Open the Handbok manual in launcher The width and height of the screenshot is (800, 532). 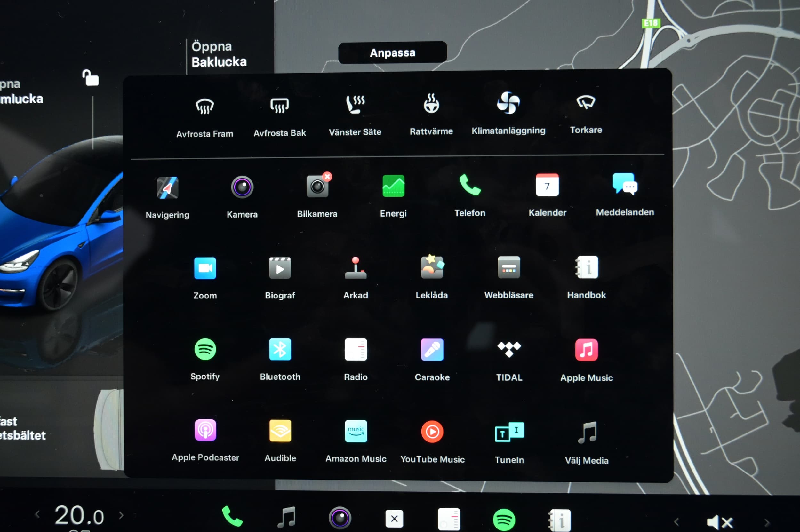(586, 278)
